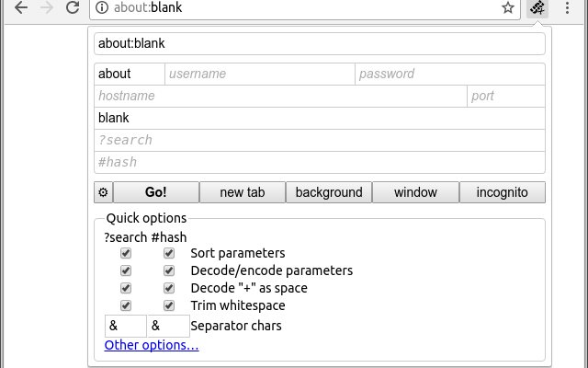Click the #hash input field
Screen dimensions: 588x368
(x=320, y=162)
